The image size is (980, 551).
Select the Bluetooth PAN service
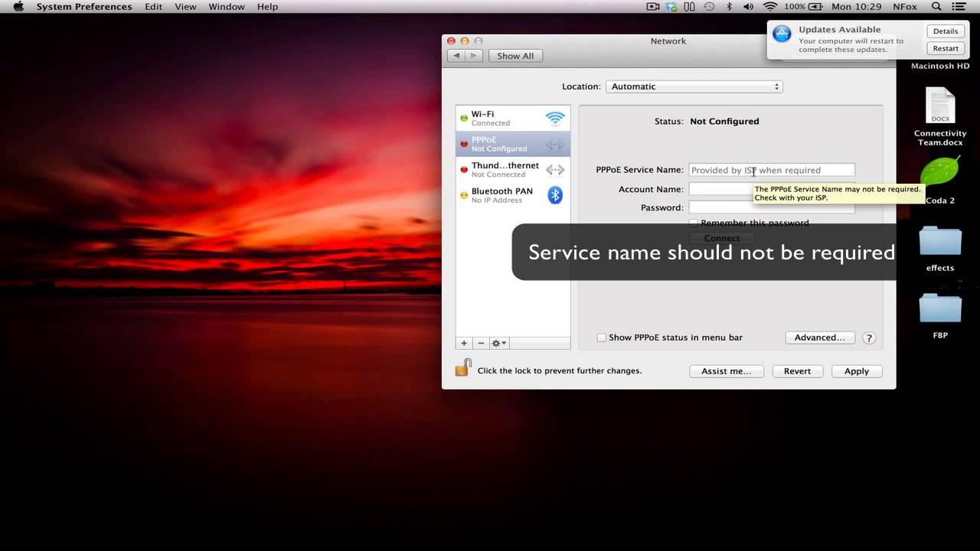(513, 195)
